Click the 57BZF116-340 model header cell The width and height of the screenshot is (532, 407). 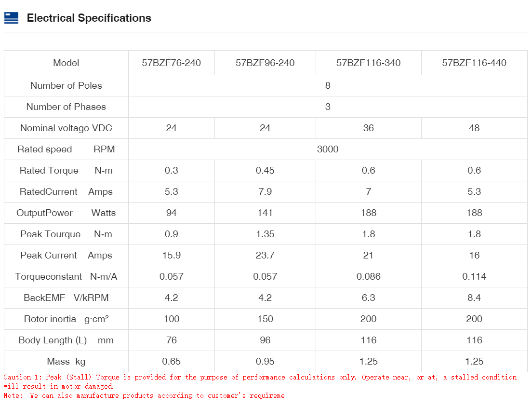pos(368,63)
